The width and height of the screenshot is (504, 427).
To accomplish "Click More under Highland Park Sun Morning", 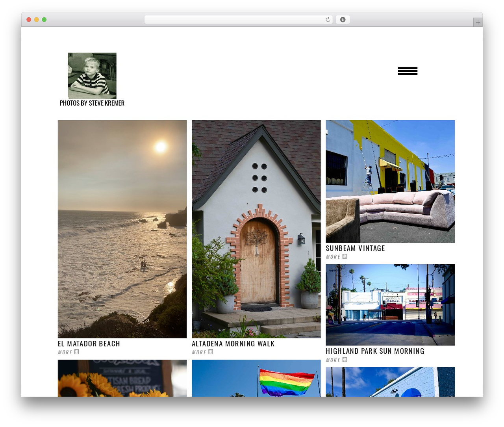I will coord(333,360).
